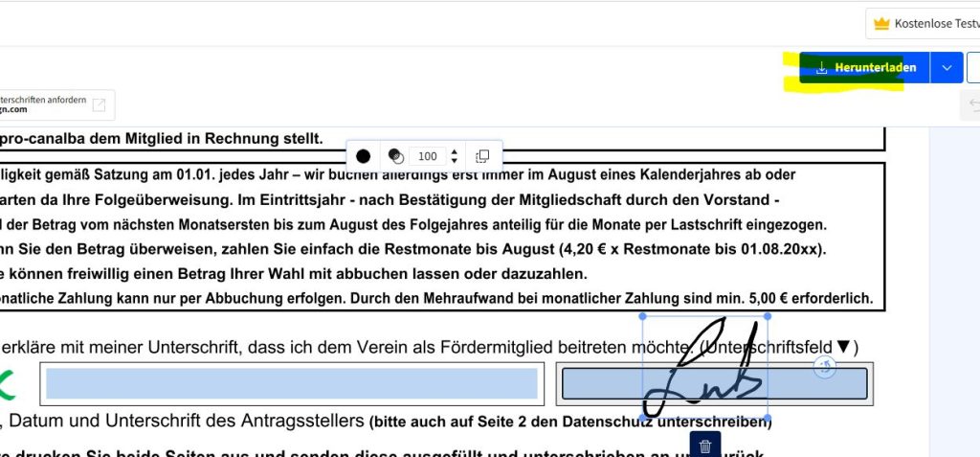980x457 pixels.
Task: Open the Unterschriften anfordern external link
Action: 99,104
